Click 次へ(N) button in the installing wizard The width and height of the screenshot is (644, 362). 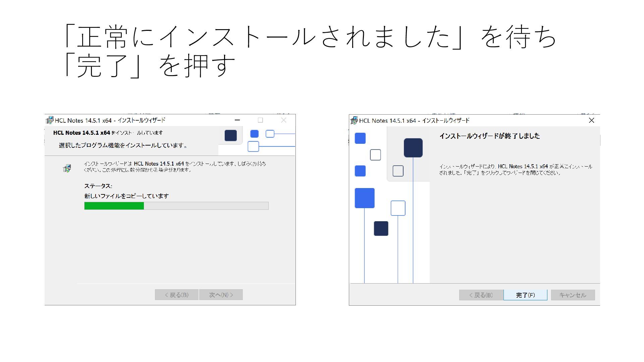[221, 295]
